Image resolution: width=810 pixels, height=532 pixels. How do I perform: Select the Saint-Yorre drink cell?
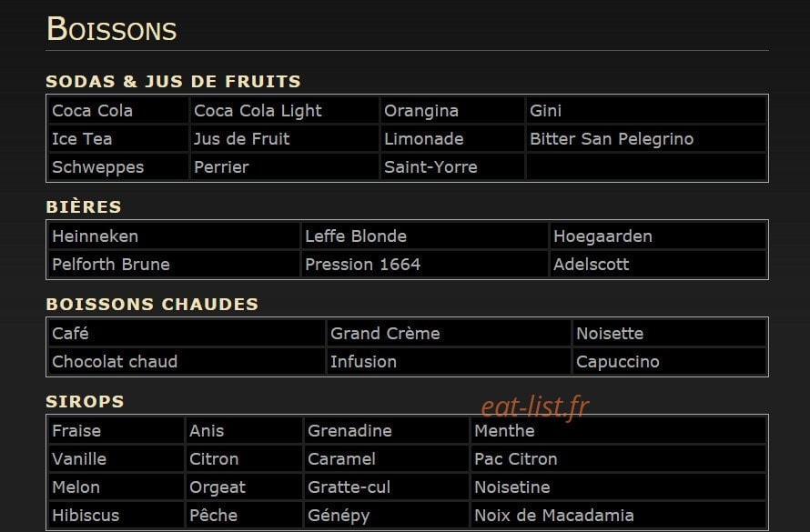pyautogui.click(x=452, y=167)
